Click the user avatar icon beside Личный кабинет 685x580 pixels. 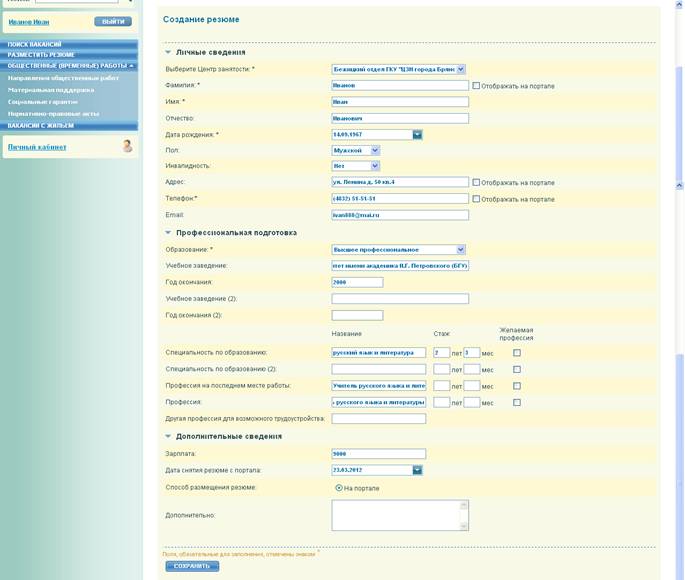coord(127,146)
